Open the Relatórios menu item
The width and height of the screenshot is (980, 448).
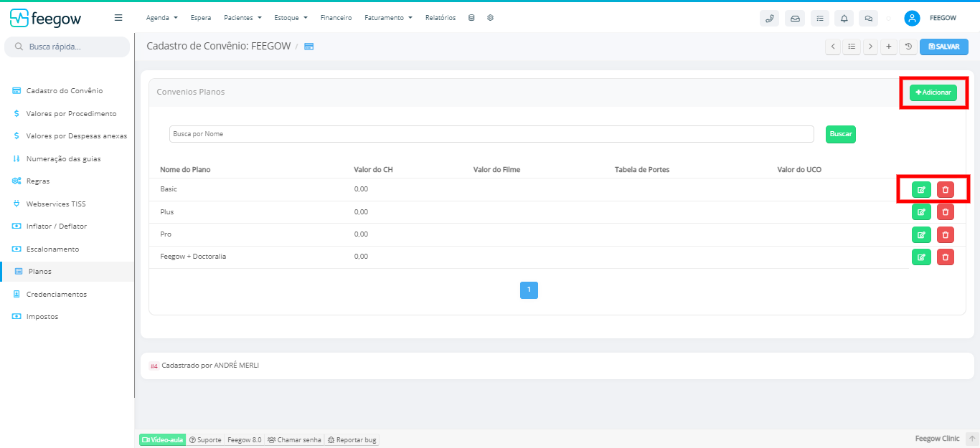tap(440, 18)
